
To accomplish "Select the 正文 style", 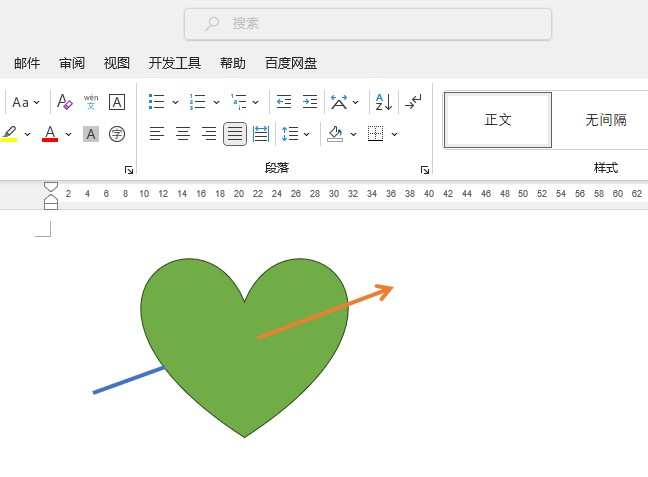I will click(498, 120).
